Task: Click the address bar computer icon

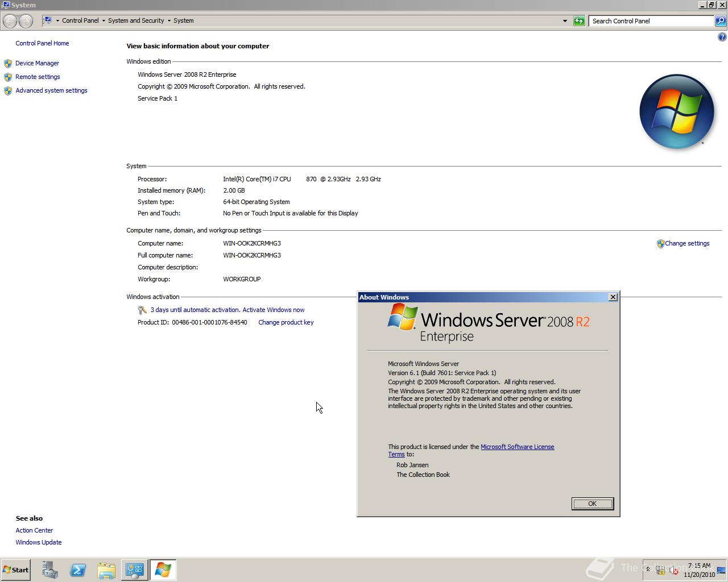Action: click(x=48, y=20)
